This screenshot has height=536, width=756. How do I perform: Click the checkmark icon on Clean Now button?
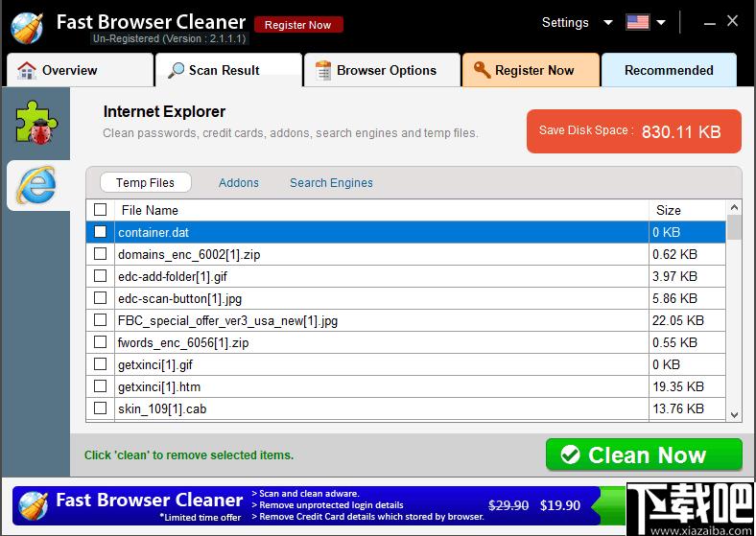(570, 454)
